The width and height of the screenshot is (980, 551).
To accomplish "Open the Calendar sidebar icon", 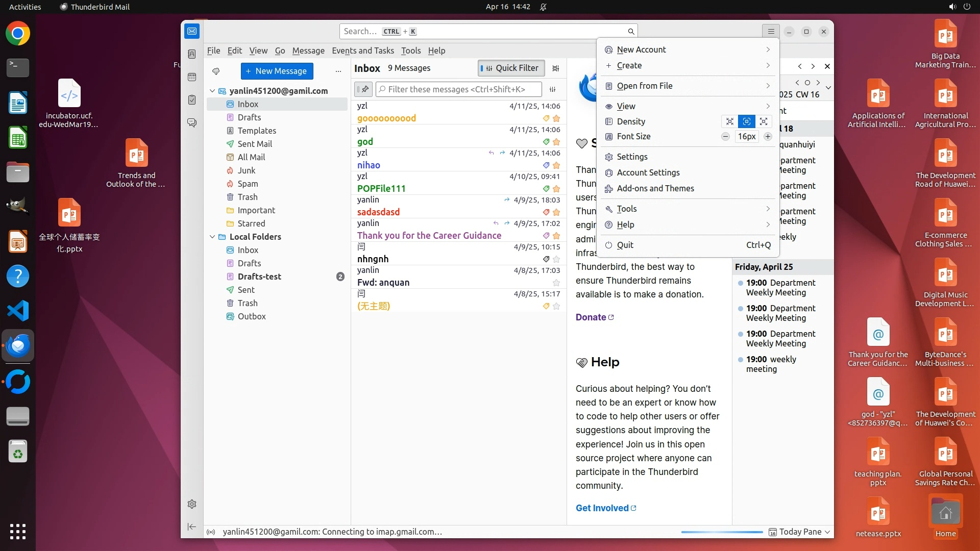I will pyautogui.click(x=192, y=77).
